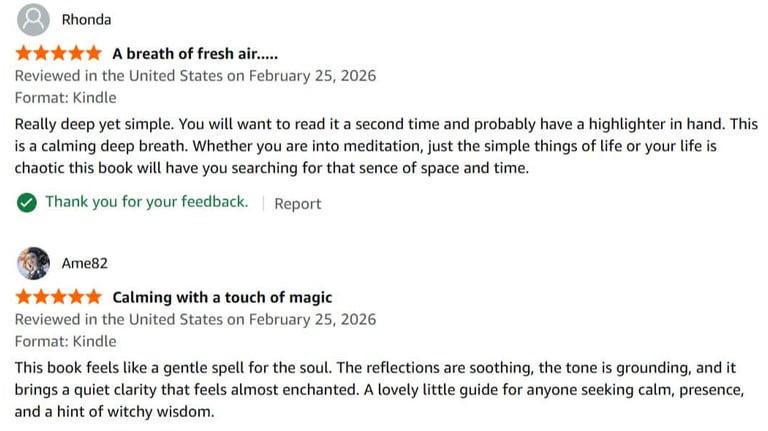Screen dimensions: 768x431
Task: Click the review date under Rhonda's title
Action: [195, 76]
